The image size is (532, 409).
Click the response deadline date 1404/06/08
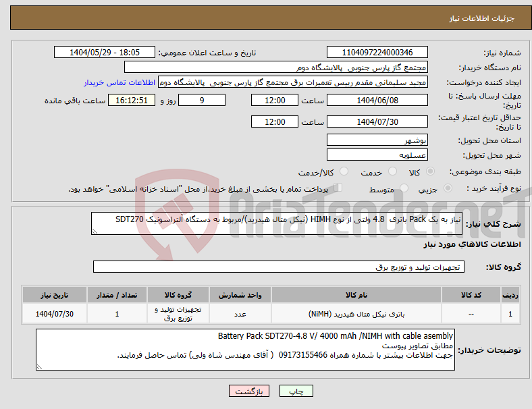[x=377, y=101]
